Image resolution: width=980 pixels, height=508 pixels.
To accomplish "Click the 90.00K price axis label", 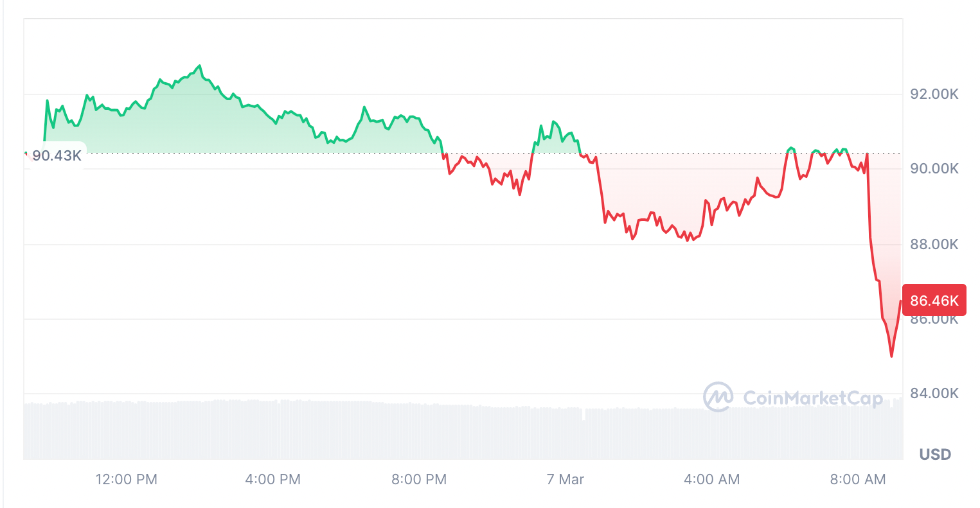I will click(934, 169).
